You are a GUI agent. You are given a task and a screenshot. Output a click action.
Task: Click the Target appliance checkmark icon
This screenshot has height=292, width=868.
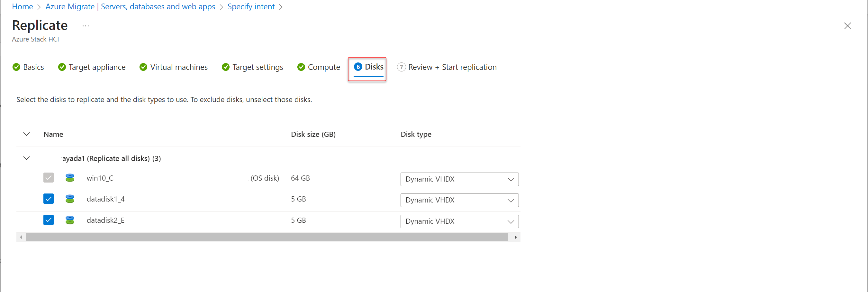[62, 67]
